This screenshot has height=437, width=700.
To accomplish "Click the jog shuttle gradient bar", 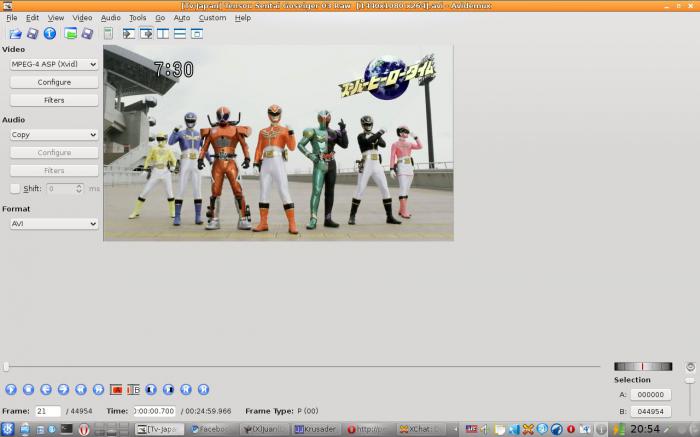I will (x=643, y=366).
